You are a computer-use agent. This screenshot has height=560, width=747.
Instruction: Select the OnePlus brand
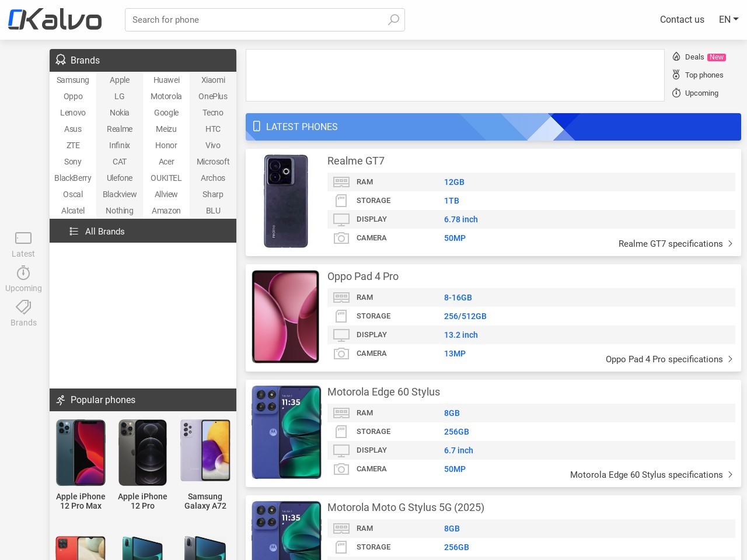point(213,96)
